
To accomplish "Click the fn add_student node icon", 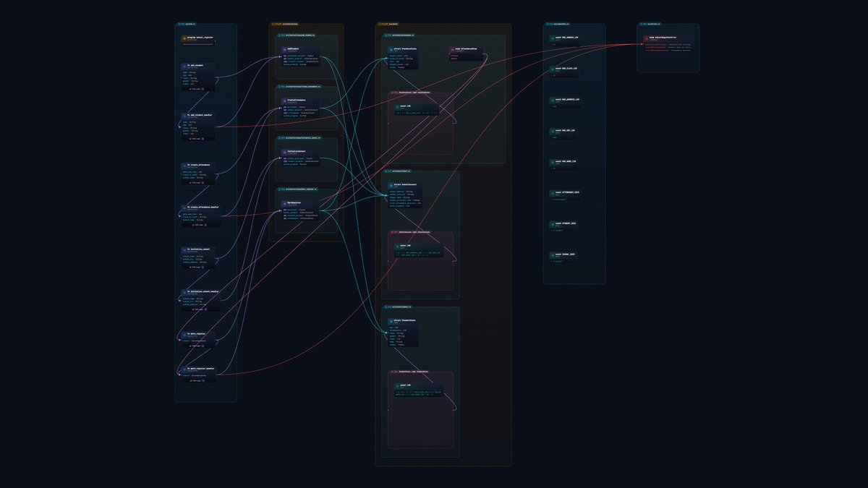I will pos(184,66).
